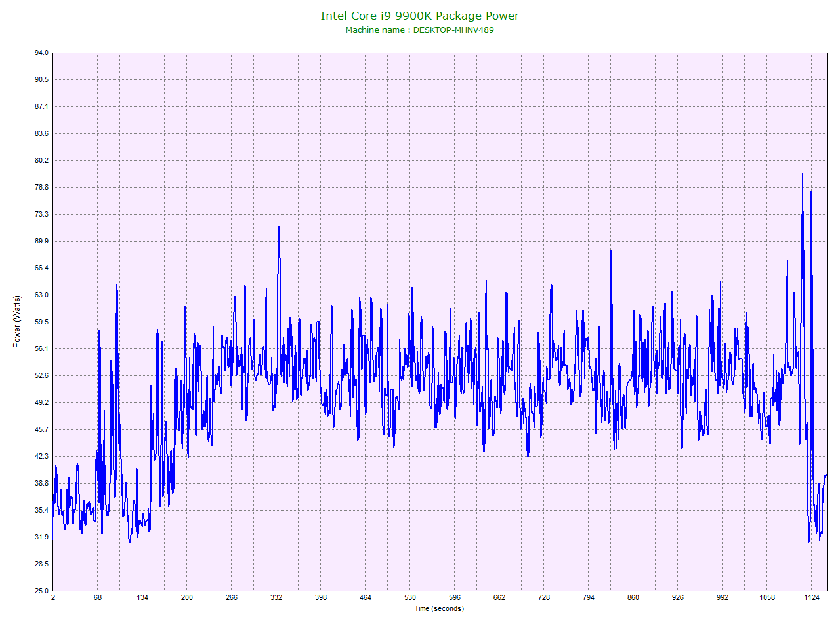
Task: Click the 530 time axis value
Action: click(x=410, y=598)
